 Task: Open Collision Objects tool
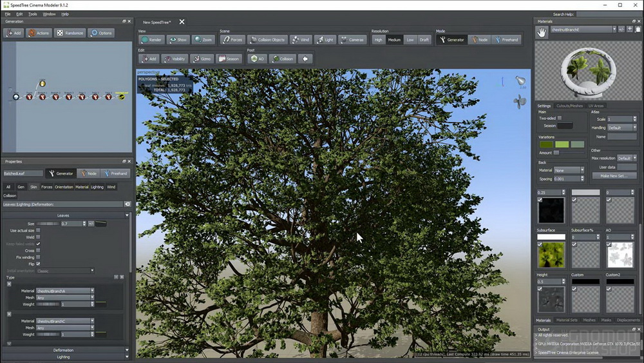tap(267, 40)
